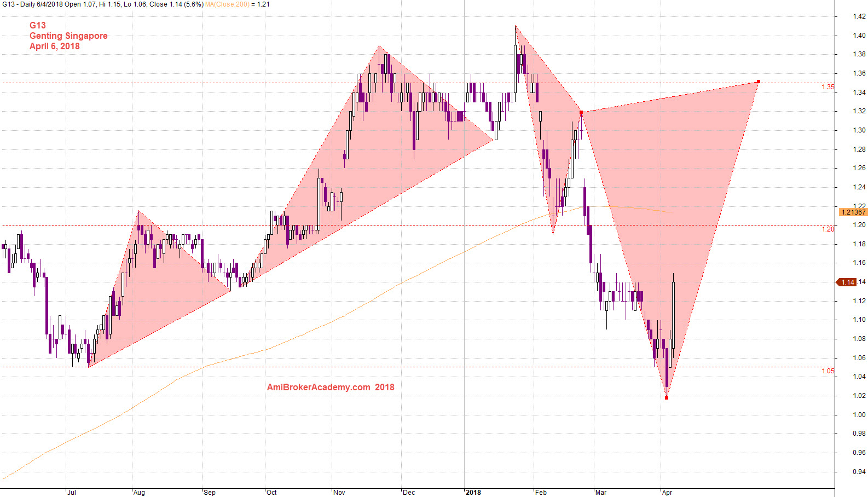
Task: Click the red 1.20 horizontal line label
Action: coord(828,229)
